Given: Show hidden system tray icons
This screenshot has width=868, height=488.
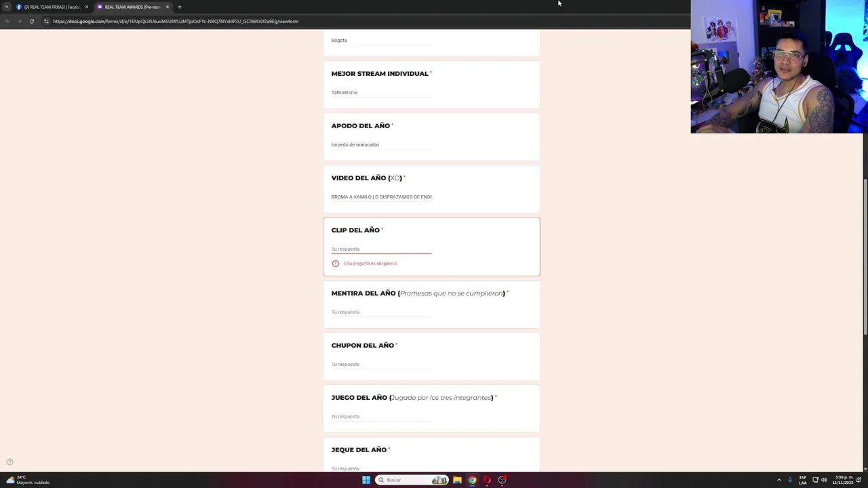Looking at the screenshot, I should 778,480.
